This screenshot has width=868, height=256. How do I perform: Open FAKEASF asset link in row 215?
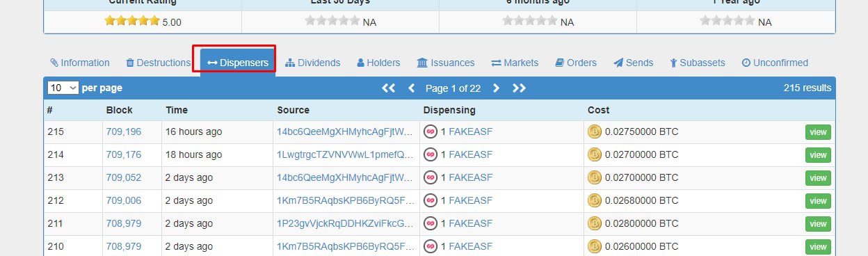coord(470,131)
